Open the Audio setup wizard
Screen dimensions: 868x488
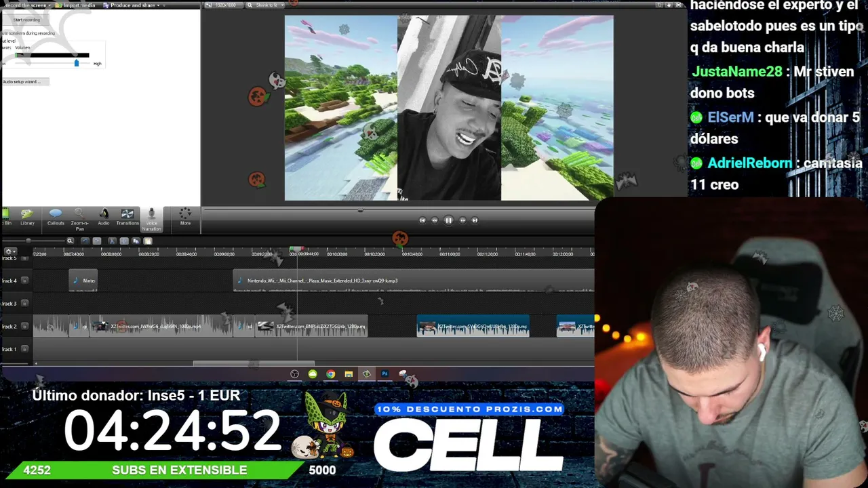[x=25, y=81]
